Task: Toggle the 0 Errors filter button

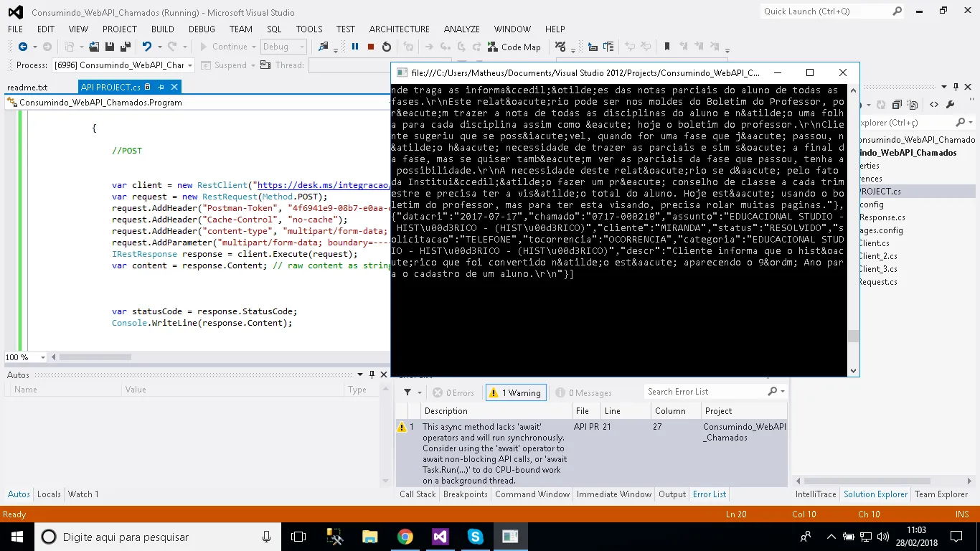Action: click(453, 392)
